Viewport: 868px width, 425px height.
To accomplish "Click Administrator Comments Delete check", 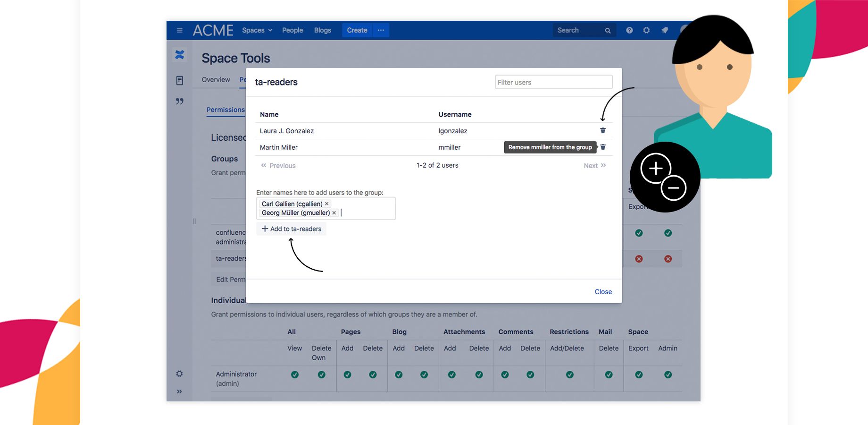I will [x=530, y=374].
